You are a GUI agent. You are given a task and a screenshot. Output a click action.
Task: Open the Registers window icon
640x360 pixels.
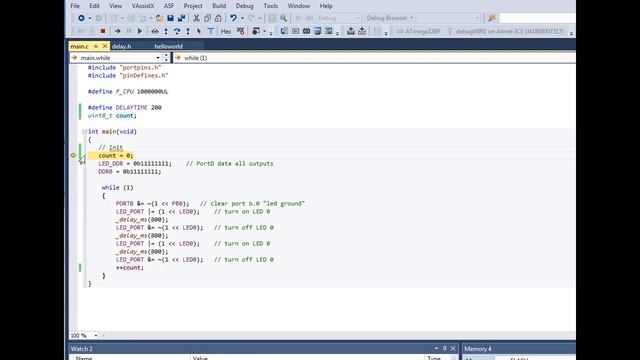[x=295, y=31]
